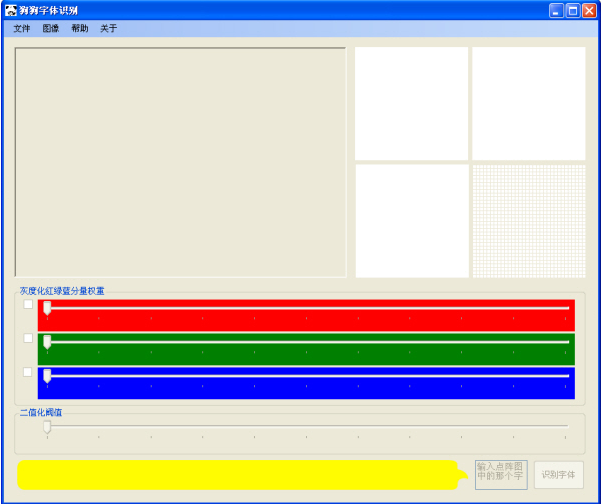Click the blue weight slider thumb
Screen dimensions: 601x504
click(47, 376)
